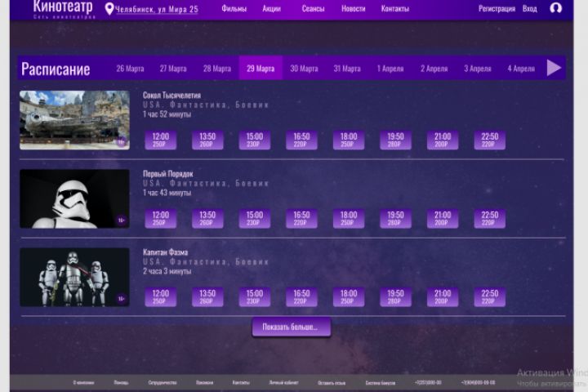The height and width of the screenshot is (392, 588).
Task: Select the 27 Марта date tab
Action: coord(173,69)
